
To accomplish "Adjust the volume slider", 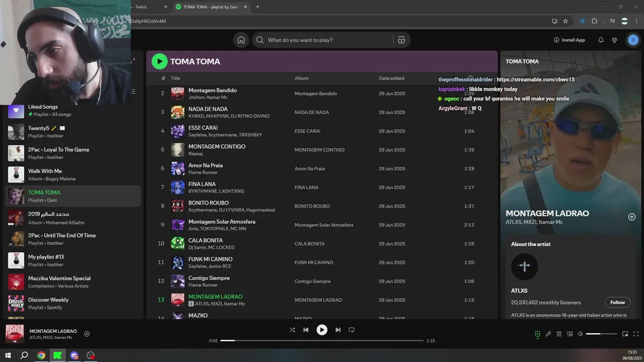I will coord(601,334).
